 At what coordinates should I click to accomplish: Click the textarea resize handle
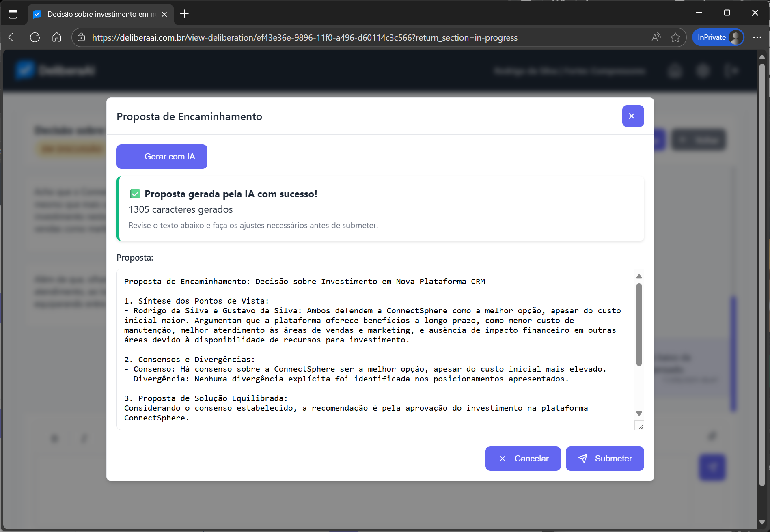[x=640, y=426]
